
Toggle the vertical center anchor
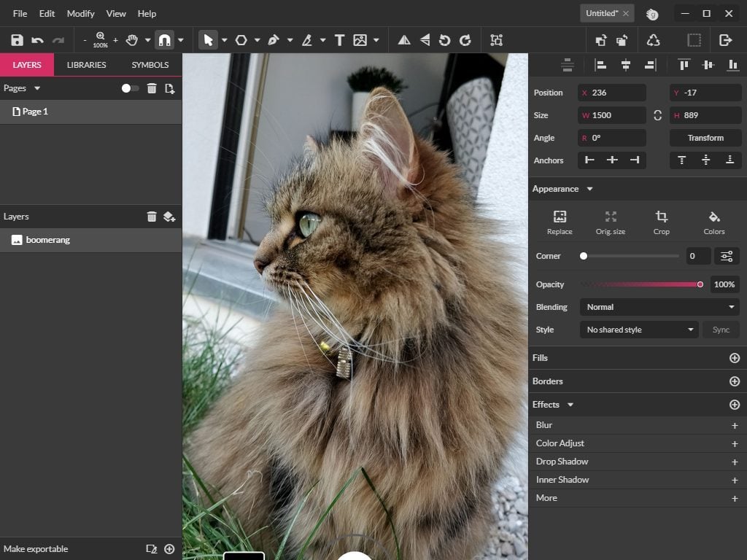(x=705, y=160)
